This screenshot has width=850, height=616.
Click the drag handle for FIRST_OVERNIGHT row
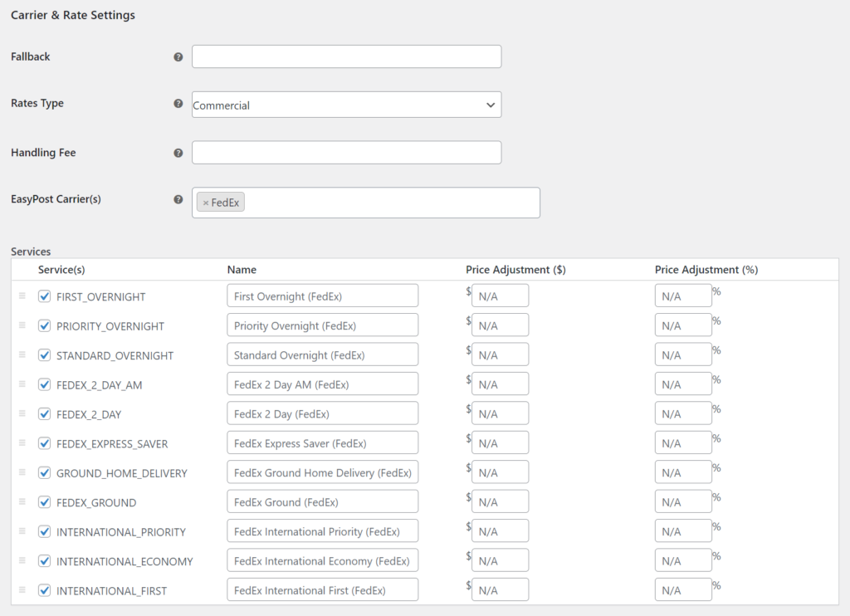[x=22, y=296]
